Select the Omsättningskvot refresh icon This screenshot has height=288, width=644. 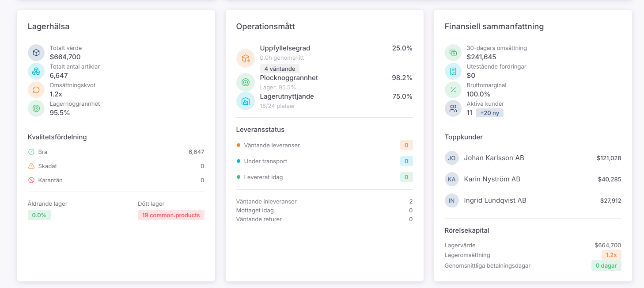pyautogui.click(x=36, y=89)
